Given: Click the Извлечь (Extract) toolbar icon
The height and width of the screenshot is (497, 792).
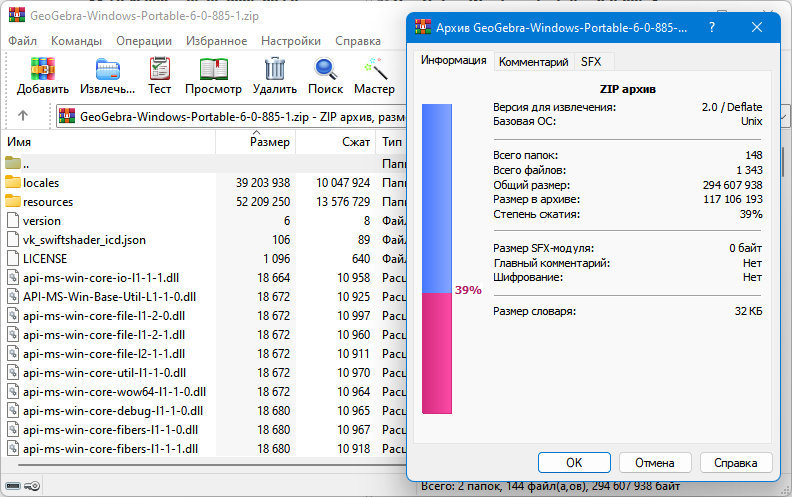Looking at the screenshot, I should tap(108, 69).
